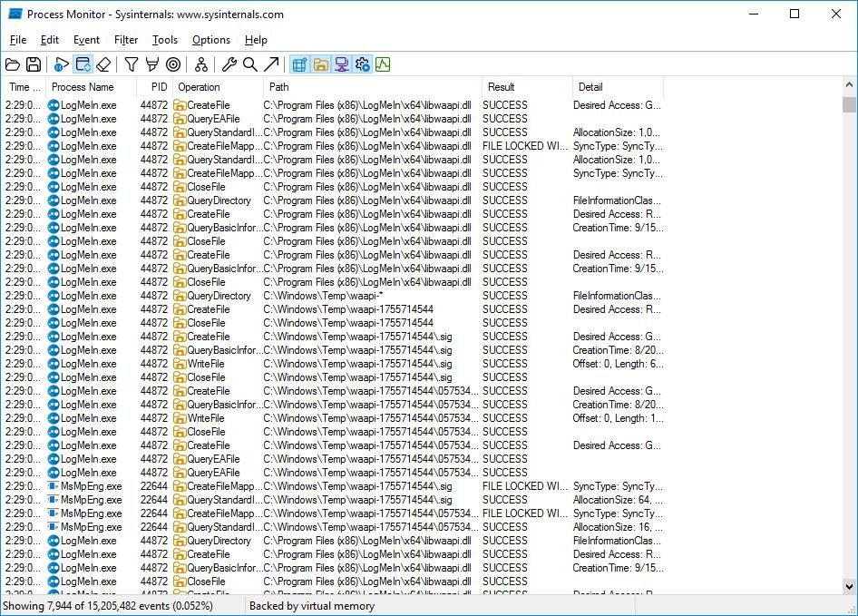This screenshot has height=616, width=858.
Task: Toggle the Capture events button
Action: coord(62,64)
